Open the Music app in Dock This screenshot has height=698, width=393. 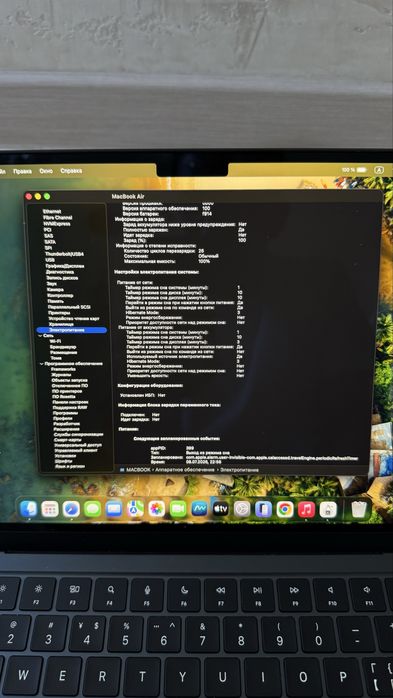coord(306,509)
